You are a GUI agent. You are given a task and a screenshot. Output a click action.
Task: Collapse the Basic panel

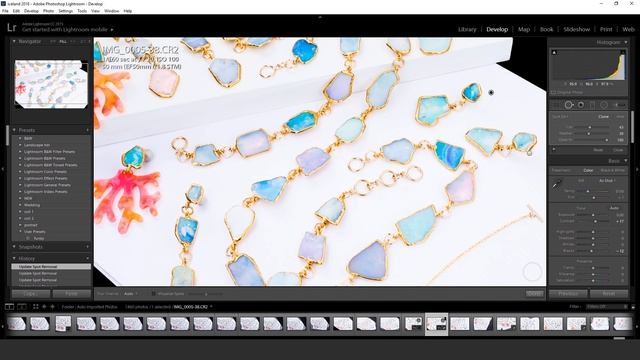point(625,161)
